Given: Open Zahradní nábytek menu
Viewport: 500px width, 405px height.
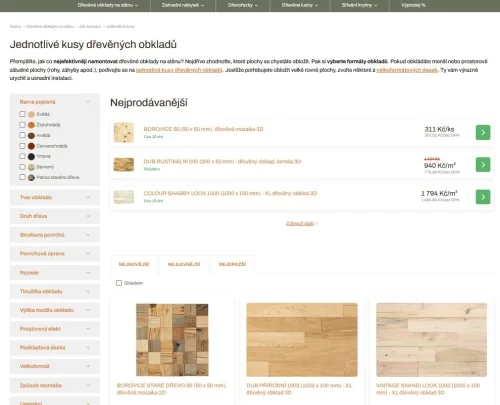Looking at the screenshot, I should (183, 5).
